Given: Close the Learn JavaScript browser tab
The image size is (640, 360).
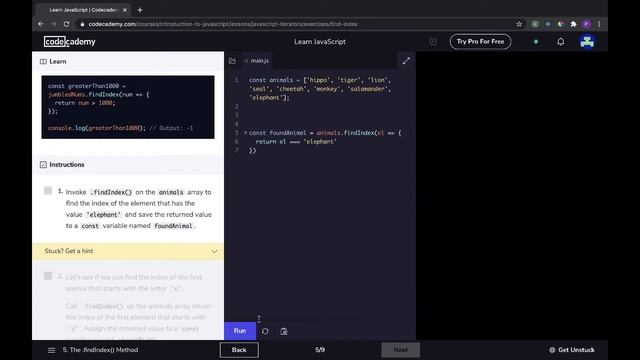Looking at the screenshot, I should click(124, 10).
